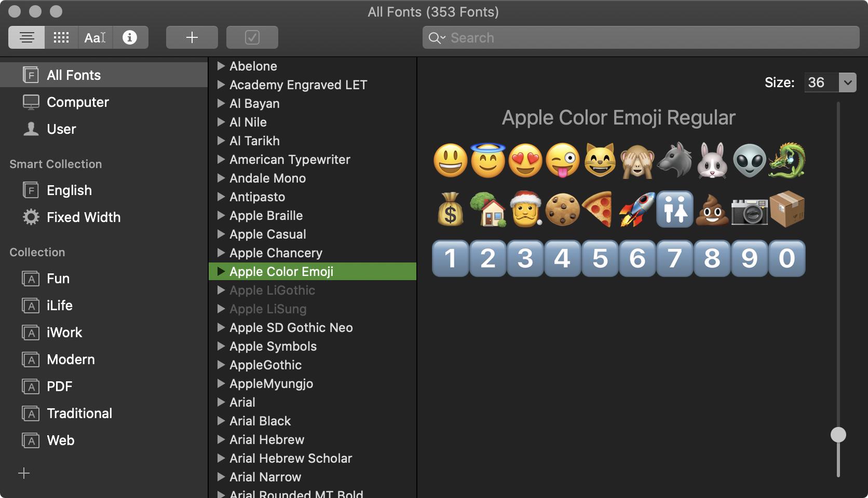This screenshot has width=868, height=498.
Task: Toggle enable/disable checkmark toolbar button
Action: coord(252,37)
